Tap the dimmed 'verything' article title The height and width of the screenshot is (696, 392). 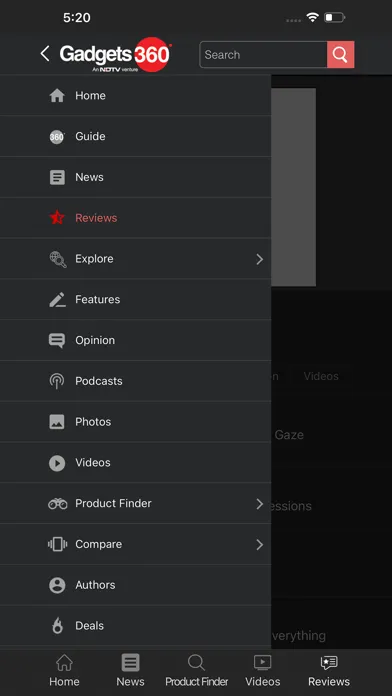pos(299,636)
